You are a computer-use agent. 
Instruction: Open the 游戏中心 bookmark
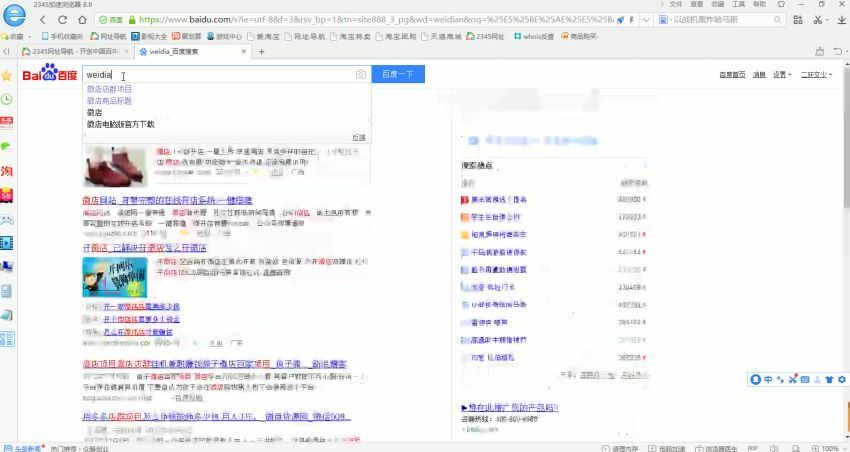(224, 36)
